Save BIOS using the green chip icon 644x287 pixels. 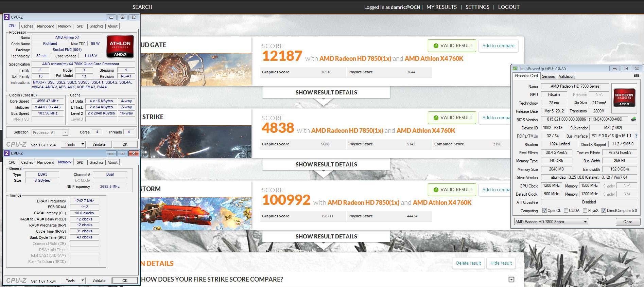[633, 120]
